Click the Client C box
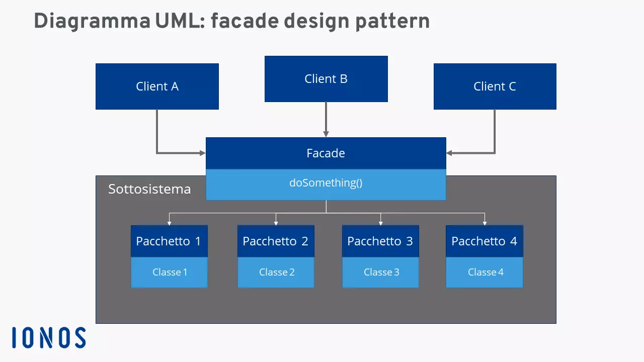This screenshot has width=644, height=362. tap(495, 86)
